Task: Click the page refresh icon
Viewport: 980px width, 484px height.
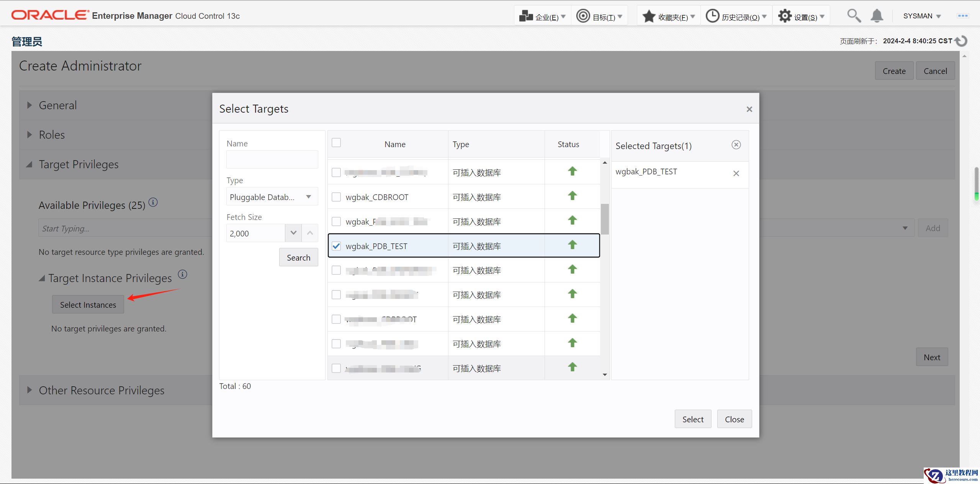Action: tap(962, 41)
